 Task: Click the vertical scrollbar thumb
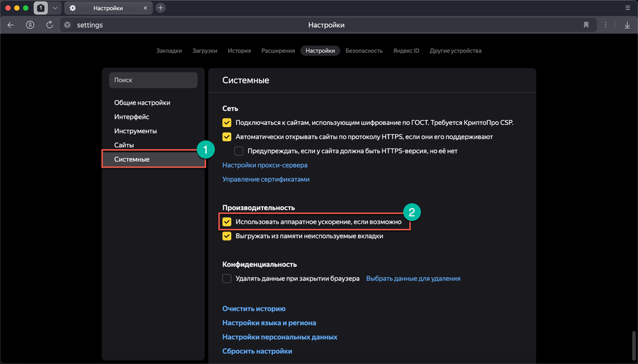pyautogui.click(x=633, y=346)
